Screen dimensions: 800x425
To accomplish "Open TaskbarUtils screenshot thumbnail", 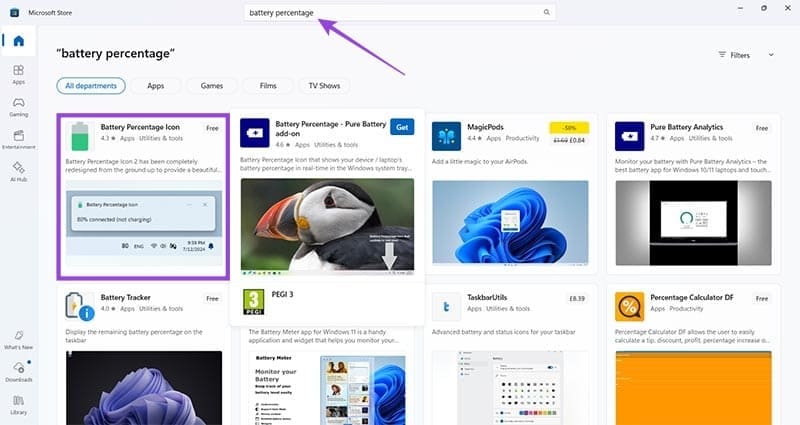I will [x=510, y=388].
